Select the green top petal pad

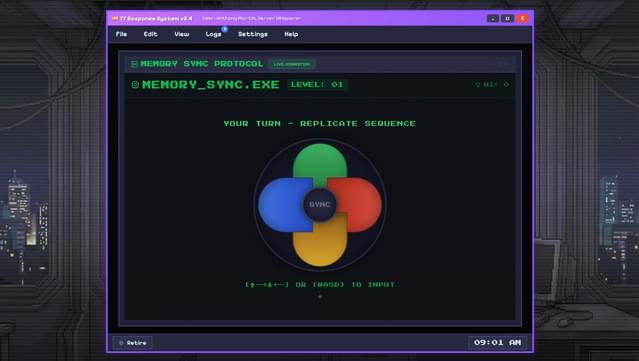click(x=320, y=163)
